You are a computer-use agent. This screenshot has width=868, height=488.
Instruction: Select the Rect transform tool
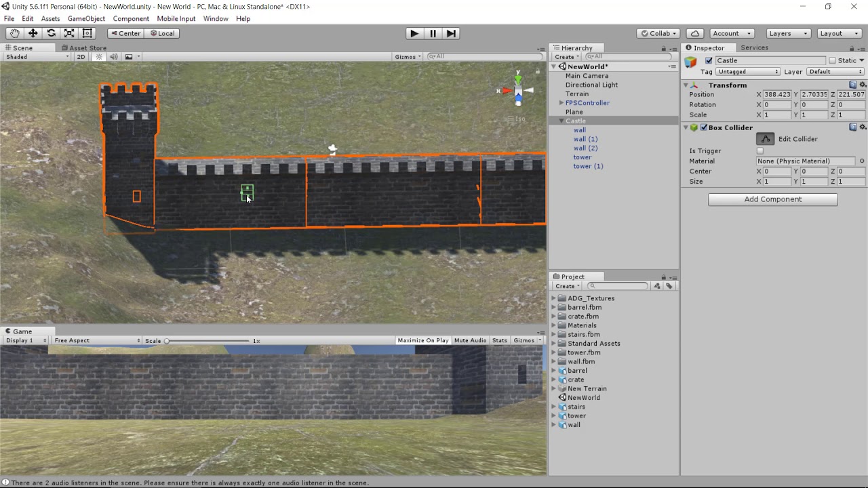pyautogui.click(x=87, y=33)
